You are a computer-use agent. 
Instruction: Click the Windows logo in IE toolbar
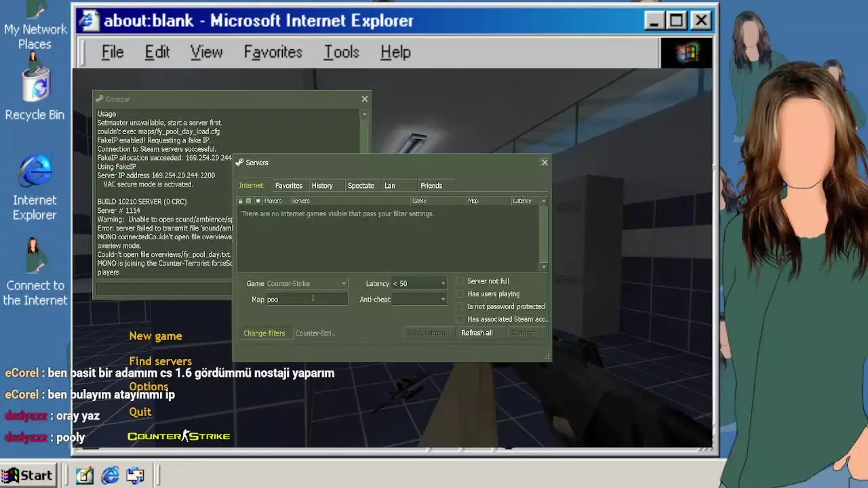pos(686,52)
